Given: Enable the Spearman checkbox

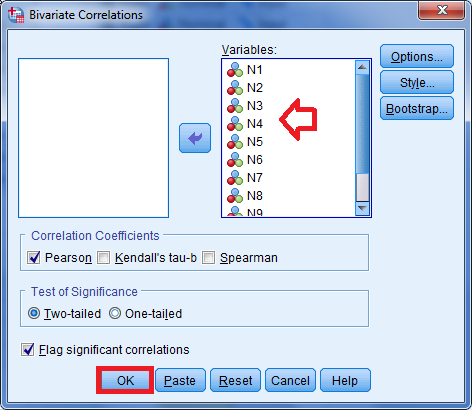Looking at the screenshot, I should 208,257.
